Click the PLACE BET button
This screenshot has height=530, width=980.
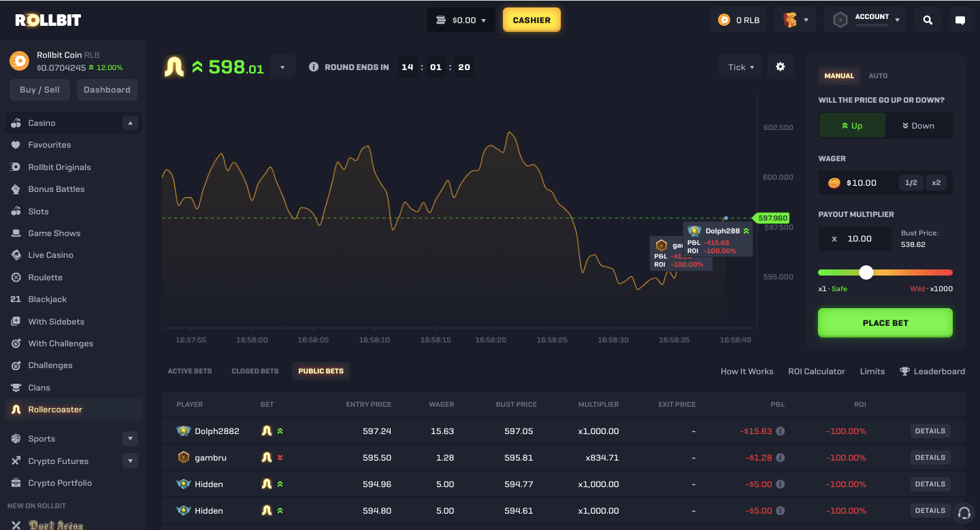coord(885,322)
